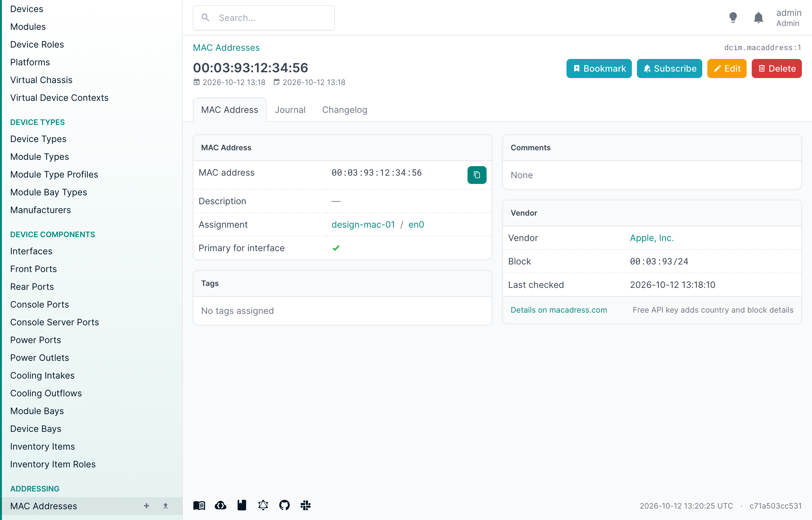The height and width of the screenshot is (520, 812).
Task: Open the admin user menu
Action: (x=788, y=17)
